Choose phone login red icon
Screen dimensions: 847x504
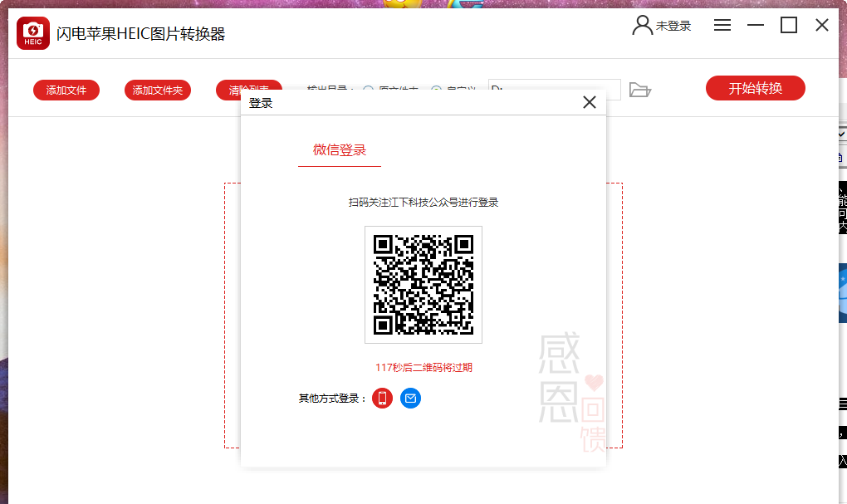(383, 399)
